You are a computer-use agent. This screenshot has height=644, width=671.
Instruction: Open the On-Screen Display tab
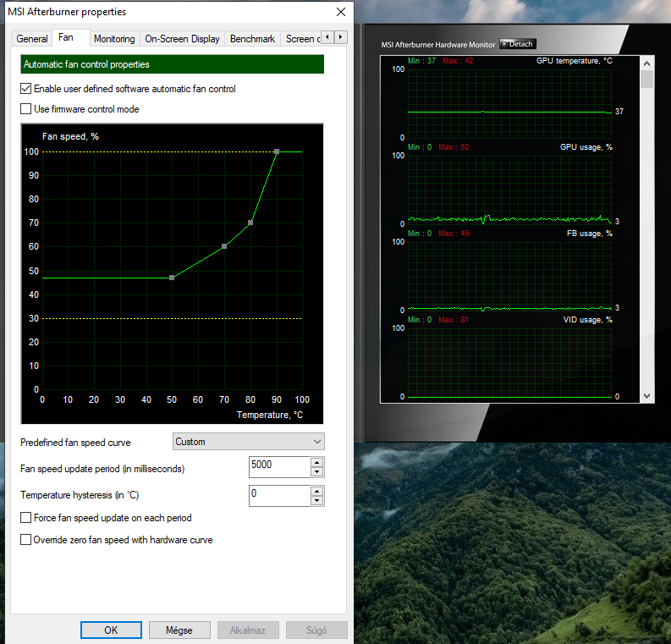[182, 39]
